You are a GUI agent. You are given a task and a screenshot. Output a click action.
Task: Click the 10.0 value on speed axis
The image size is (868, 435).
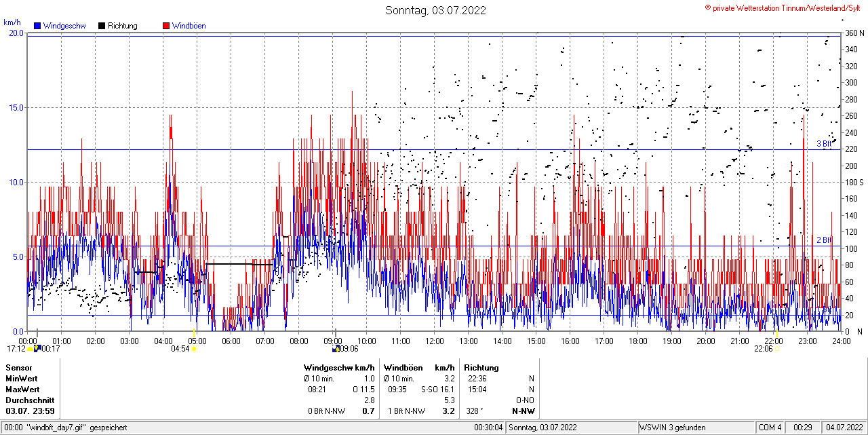pos(16,182)
